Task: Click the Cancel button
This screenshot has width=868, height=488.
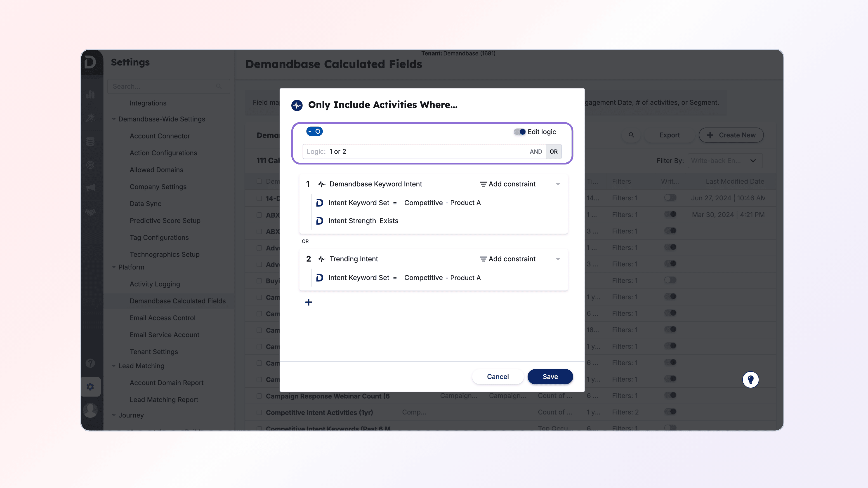Action: coord(498,377)
